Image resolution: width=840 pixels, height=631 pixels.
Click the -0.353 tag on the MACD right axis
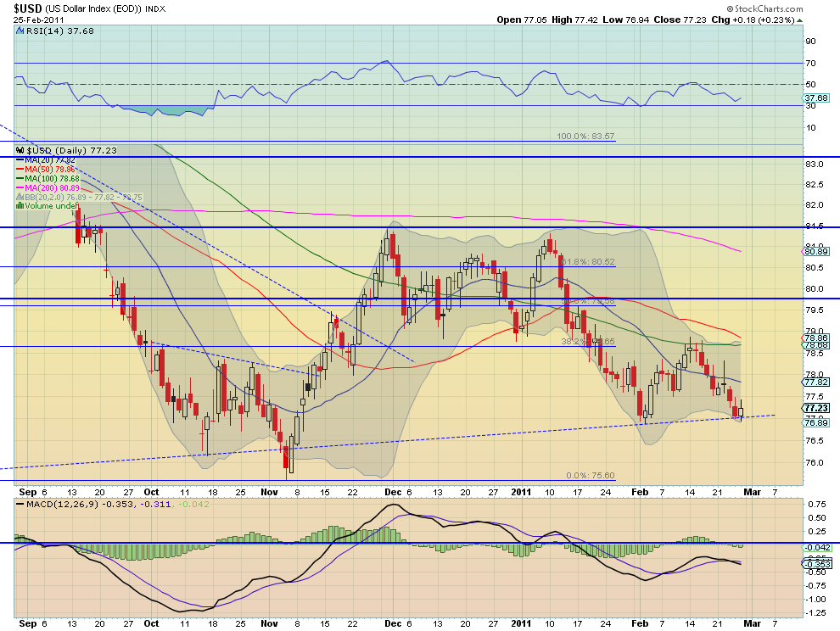click(816, 564)
